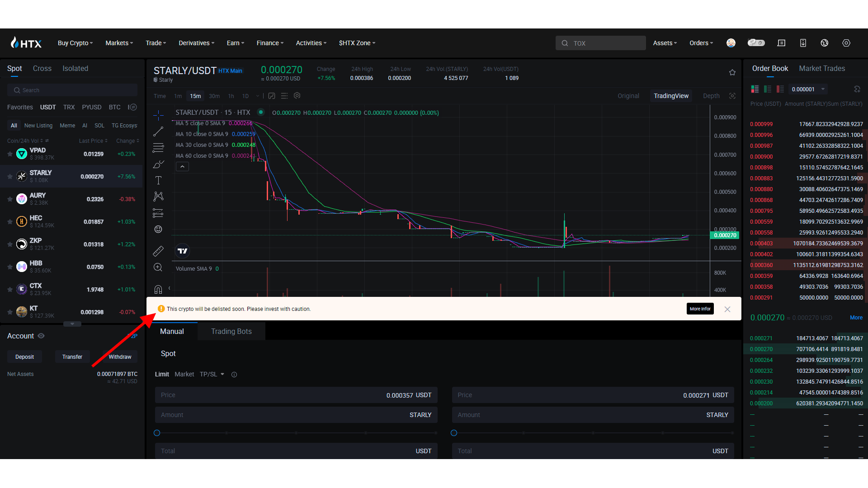Click the header search field with TOX
The height and width of the screenshot is (488, 868).
(x=600, y=43)
